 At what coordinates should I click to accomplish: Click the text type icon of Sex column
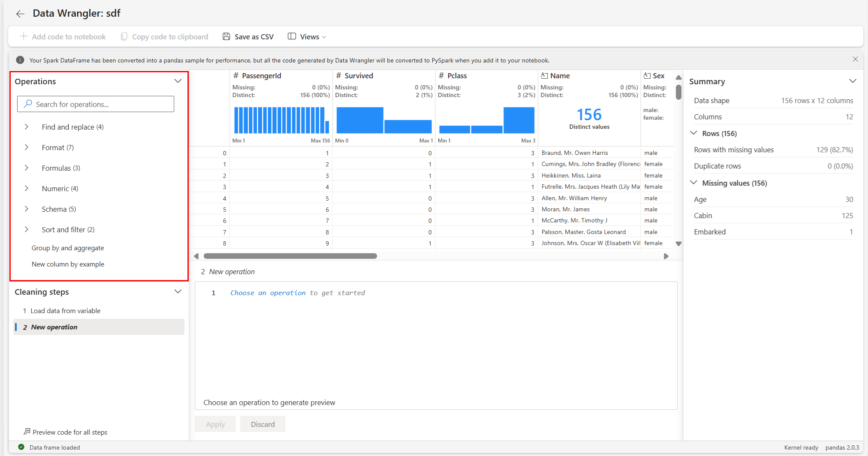click(x=647, y=76)
